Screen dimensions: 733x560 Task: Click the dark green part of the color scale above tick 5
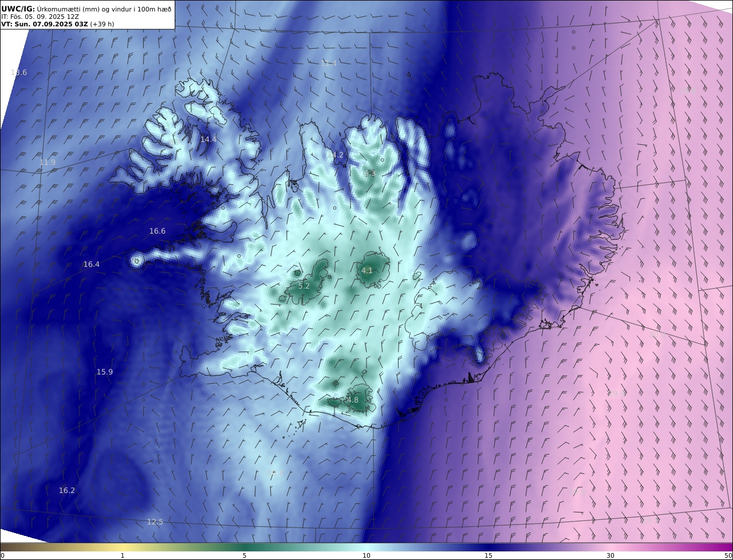pos(245,547)
